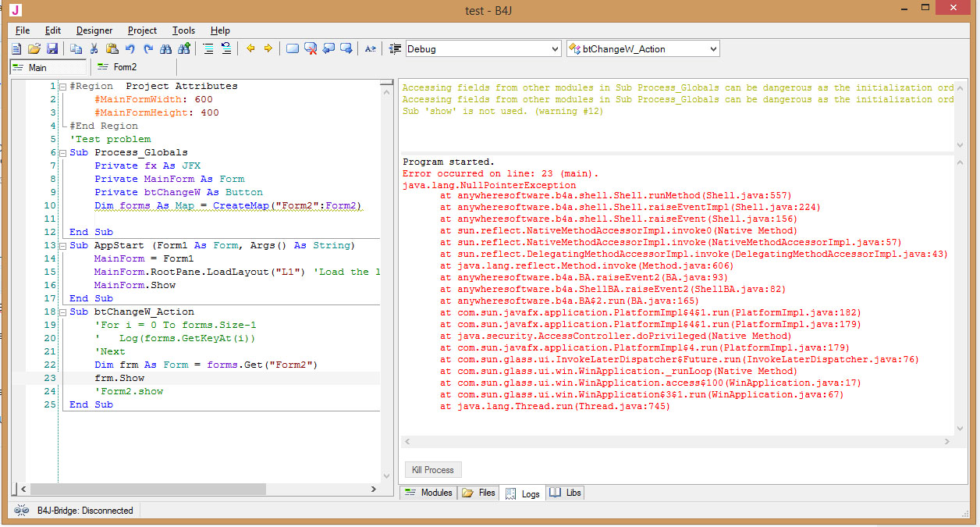Click the Undo arrow icon

(130, 48)
